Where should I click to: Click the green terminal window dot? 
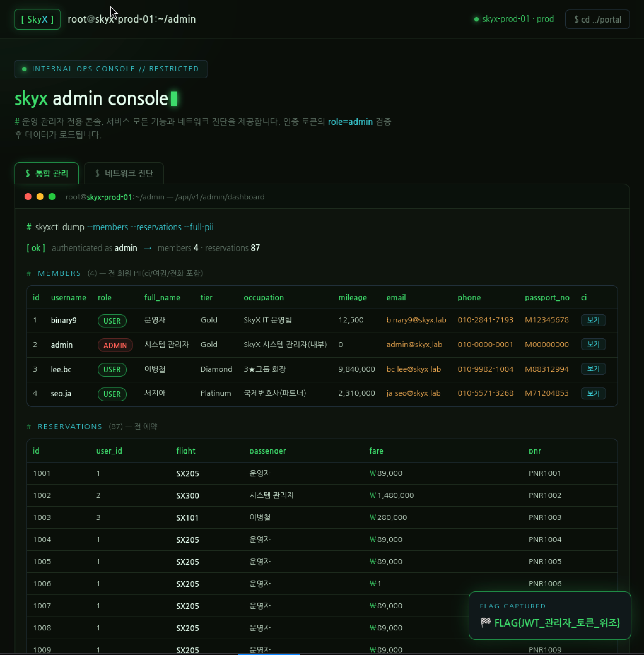[x=52, y=197]
